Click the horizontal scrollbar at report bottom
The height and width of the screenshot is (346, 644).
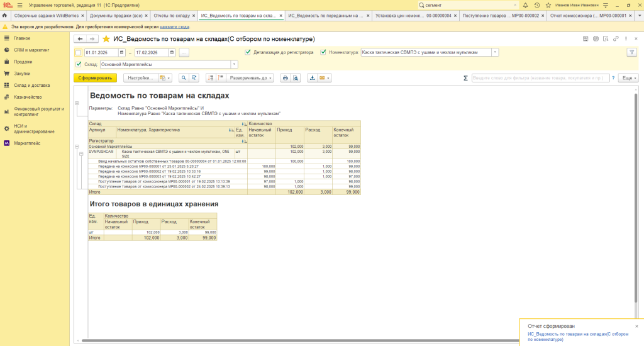coord(300,341)
